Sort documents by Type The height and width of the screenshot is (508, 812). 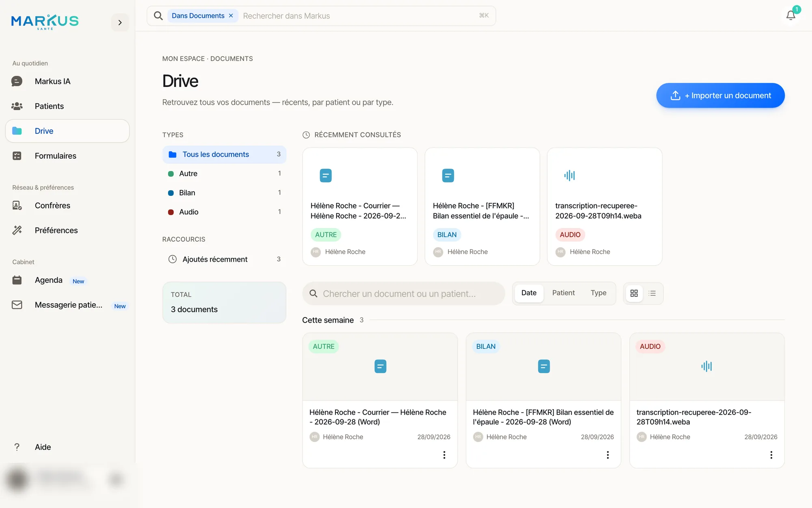pos(598,293)
